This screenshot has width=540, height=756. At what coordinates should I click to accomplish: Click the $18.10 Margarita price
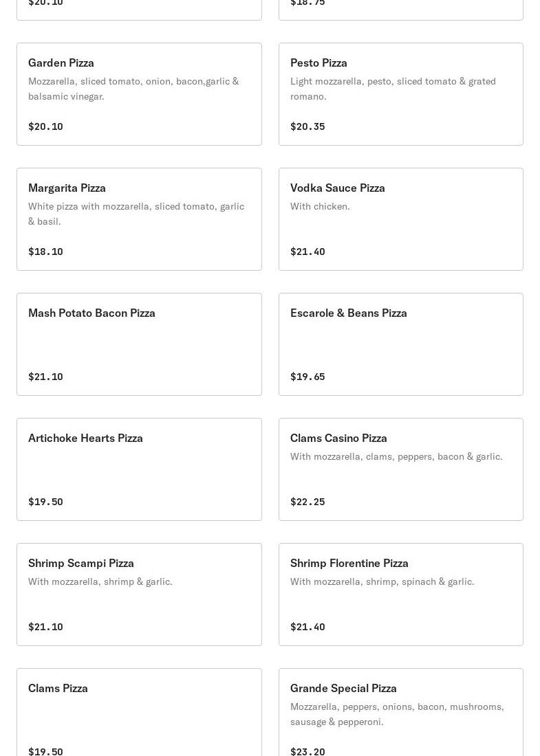tap(45, 252)
